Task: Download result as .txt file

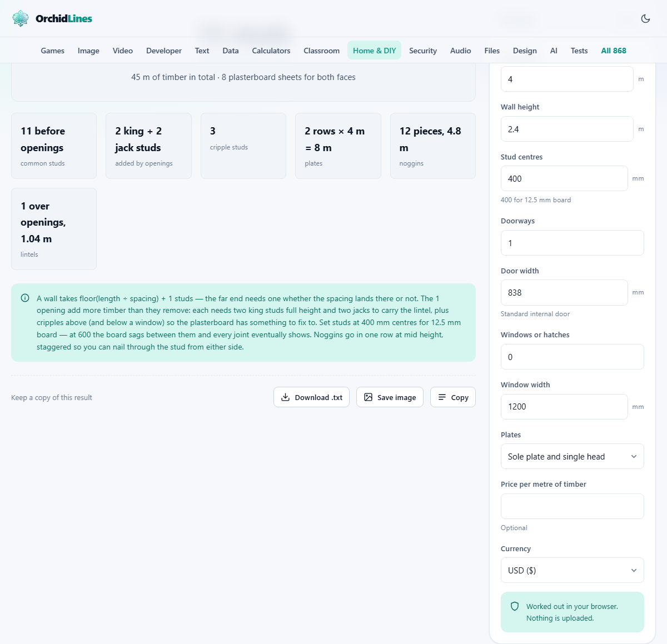Action: [311, 397]
